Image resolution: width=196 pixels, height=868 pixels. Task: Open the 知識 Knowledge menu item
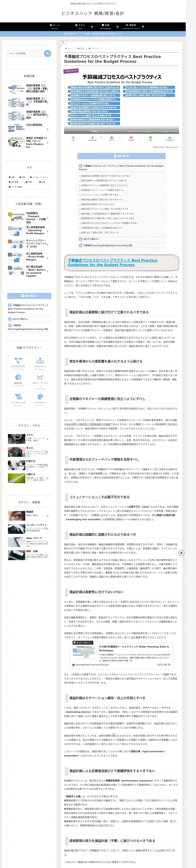tap(105, 27)
